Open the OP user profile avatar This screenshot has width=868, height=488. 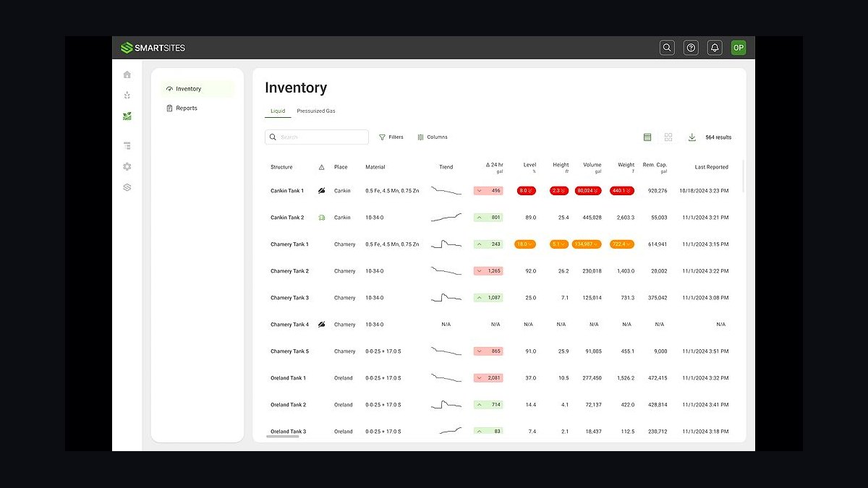click(739, 48)
